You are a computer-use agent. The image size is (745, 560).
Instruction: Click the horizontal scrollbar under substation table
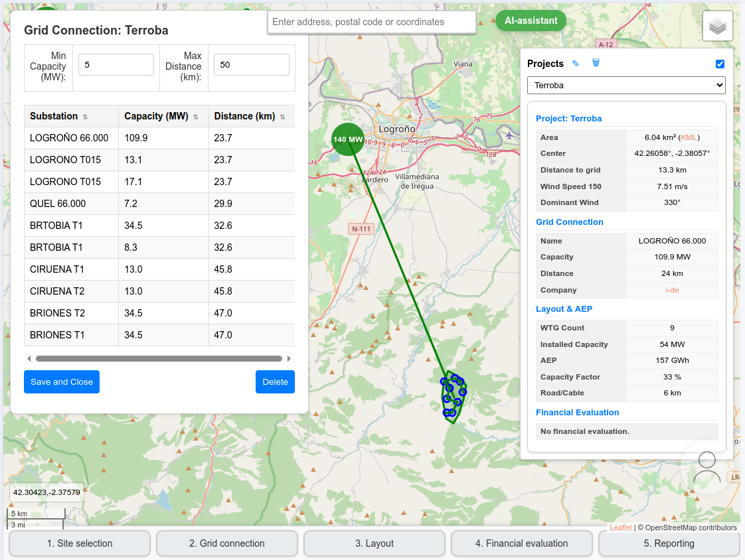[159, 359]
